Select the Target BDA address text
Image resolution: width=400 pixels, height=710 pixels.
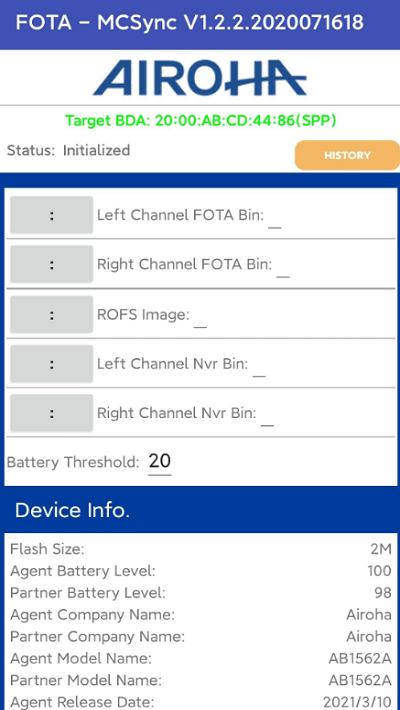point(201,121)
